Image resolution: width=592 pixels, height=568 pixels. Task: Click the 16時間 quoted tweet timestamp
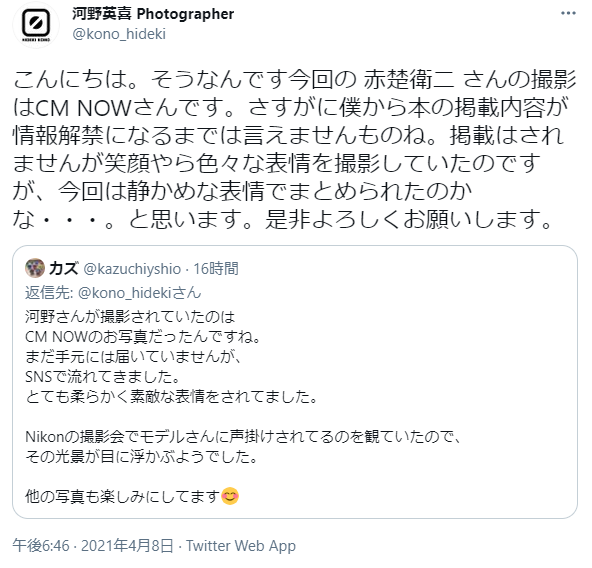coord(216,269)
